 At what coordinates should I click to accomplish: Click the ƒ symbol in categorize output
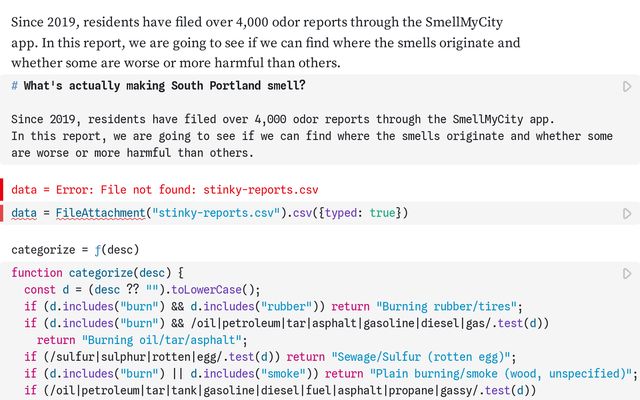(x=97, y=250)
